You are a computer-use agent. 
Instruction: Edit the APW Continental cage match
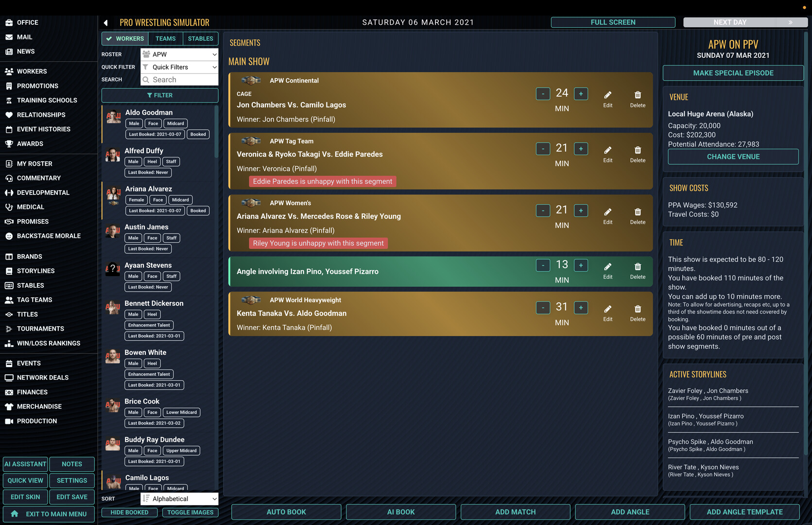(x=607, y=99)
